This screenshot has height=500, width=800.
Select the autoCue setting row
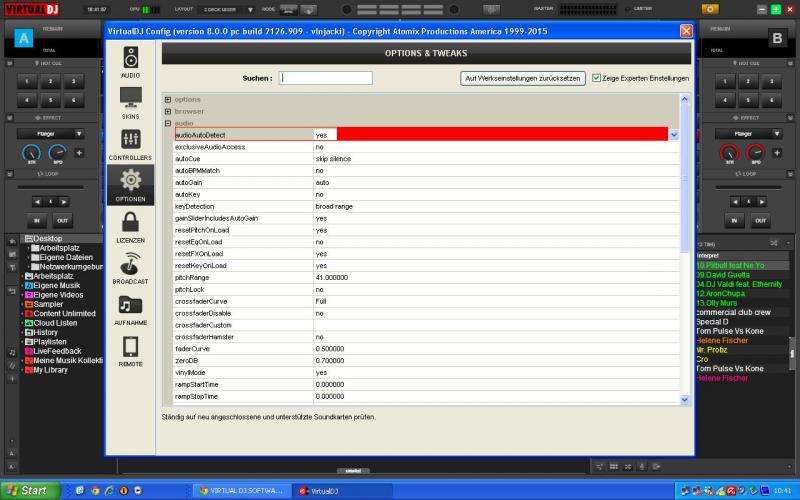[x=240, y=159]
